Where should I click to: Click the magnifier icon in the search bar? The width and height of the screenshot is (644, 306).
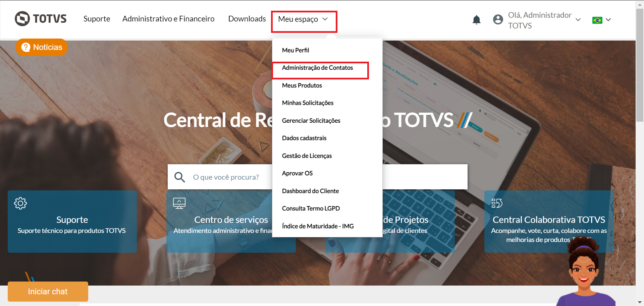[180, 177]
